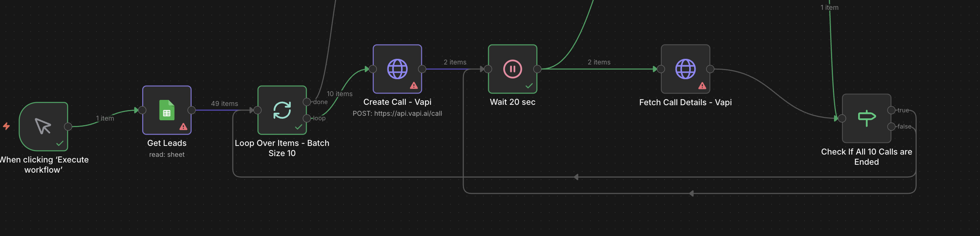The width and height of the screenshot is (980, 236).
Task: Click the lightning trigger icon beside the trigger node
Action: pos(6,126)
